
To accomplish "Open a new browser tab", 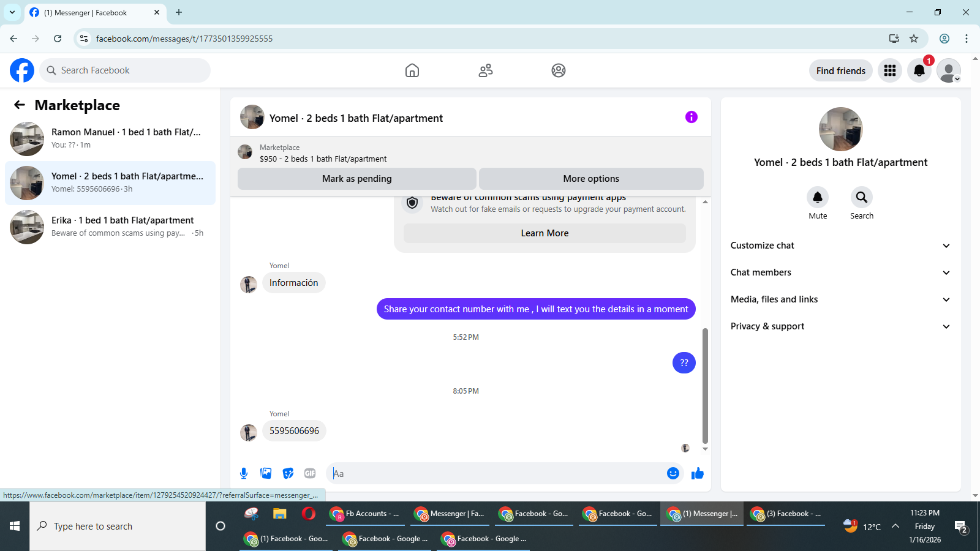I will 179,12.
